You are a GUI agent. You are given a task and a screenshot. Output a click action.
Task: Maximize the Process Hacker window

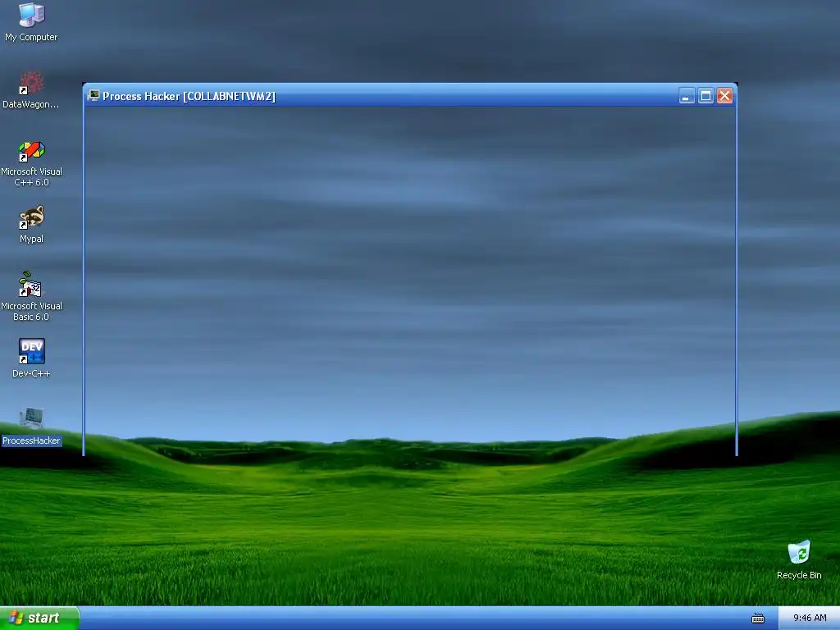[705, 96]
